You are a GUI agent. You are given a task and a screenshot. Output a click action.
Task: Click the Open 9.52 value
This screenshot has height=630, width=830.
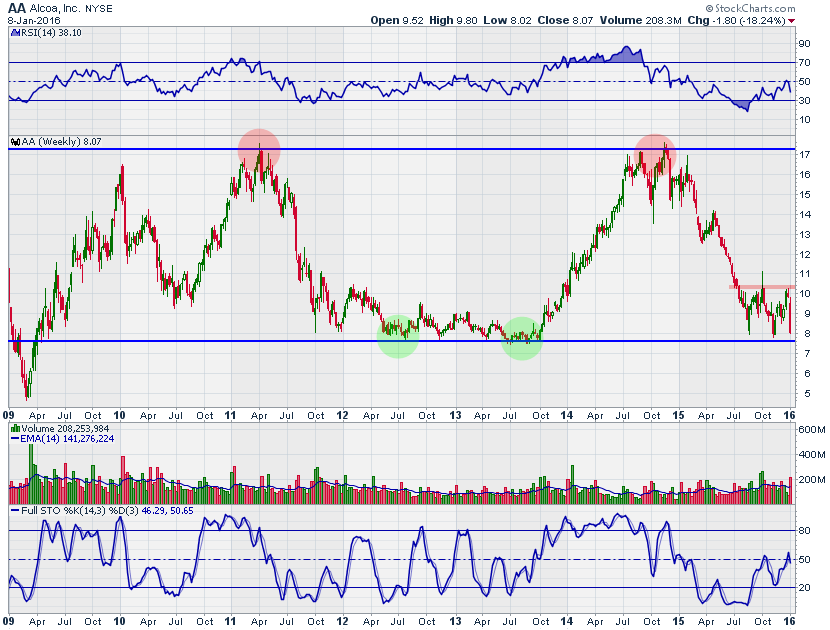point(397,21)
